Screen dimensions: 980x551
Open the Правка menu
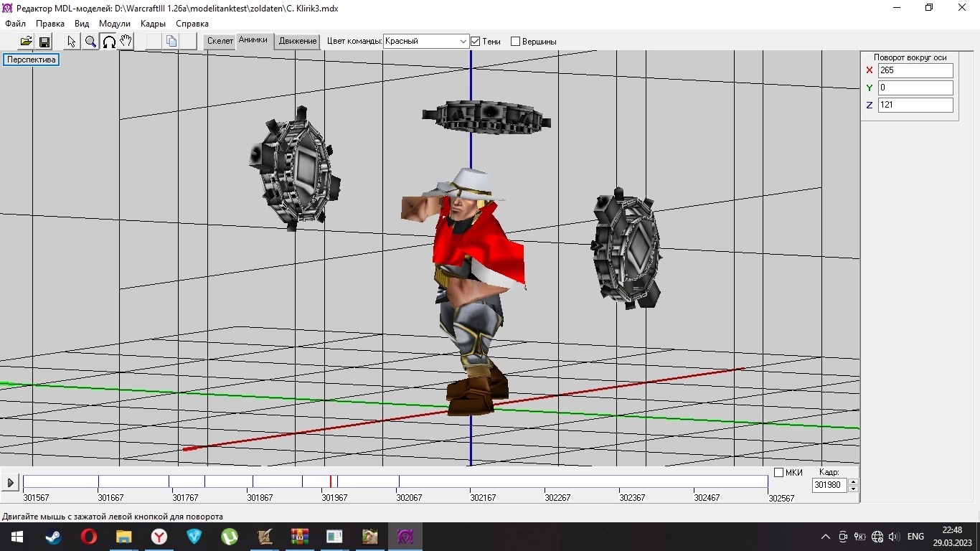pos(50,24)
